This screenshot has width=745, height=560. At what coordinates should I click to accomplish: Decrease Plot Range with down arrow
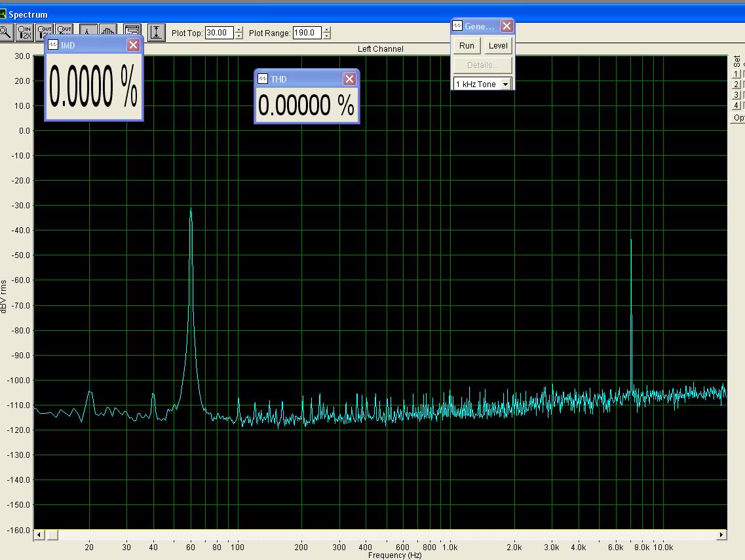[x=327, y=36]
